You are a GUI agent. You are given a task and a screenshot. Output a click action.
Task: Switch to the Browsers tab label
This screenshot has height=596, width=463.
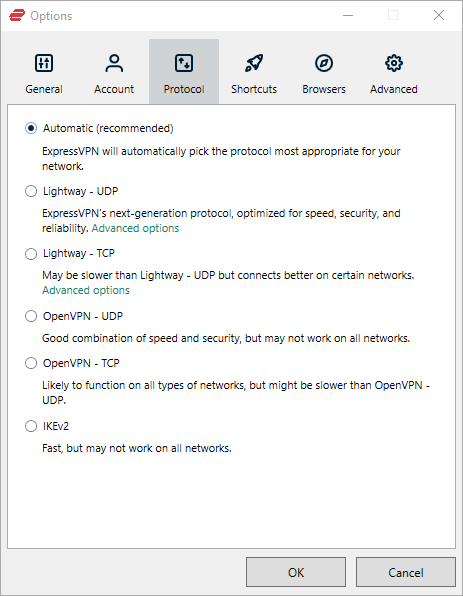(324, 89)
